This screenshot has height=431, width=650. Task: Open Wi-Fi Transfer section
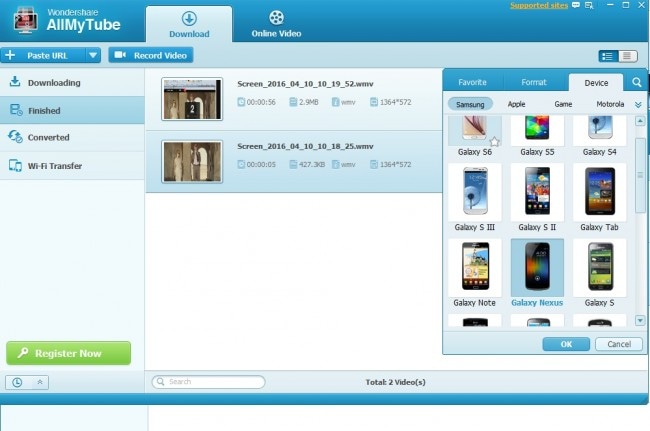point(72,165)
